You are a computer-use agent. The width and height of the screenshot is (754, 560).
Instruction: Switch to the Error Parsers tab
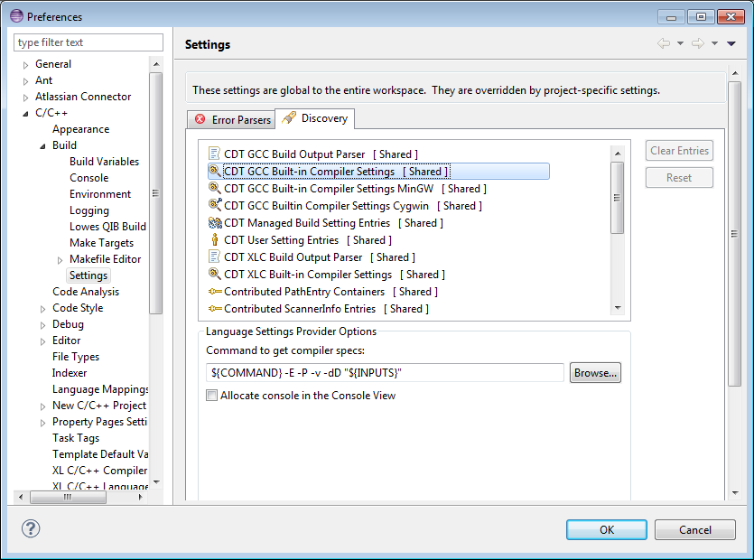231,119
